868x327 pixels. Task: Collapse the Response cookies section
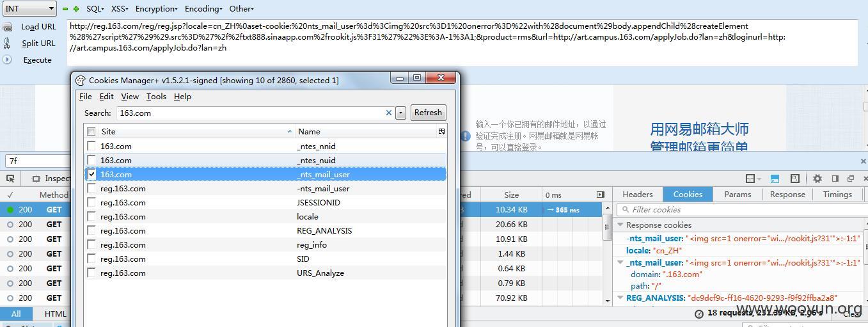pyautogui.click(x=620, y=225)
